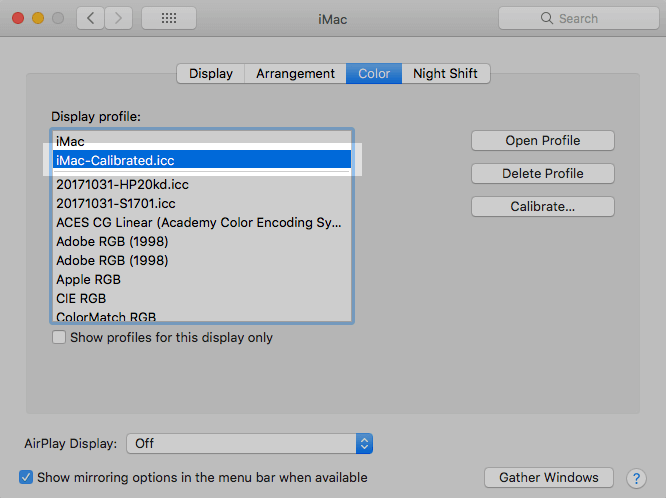This screenshot has width=666, height=498.
Task: Click the Delete Profile button
Action: tap(542, 173)
